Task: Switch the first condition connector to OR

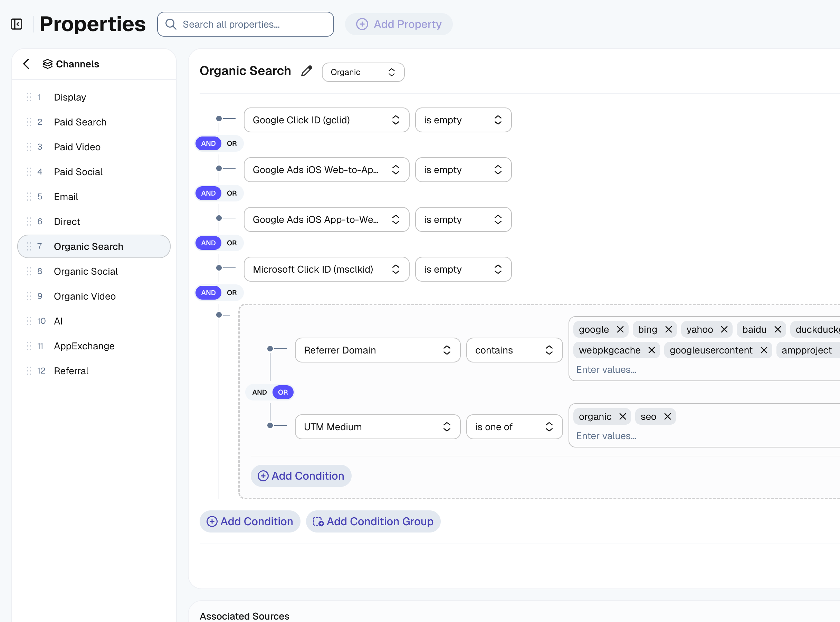Action: point(232,143)
